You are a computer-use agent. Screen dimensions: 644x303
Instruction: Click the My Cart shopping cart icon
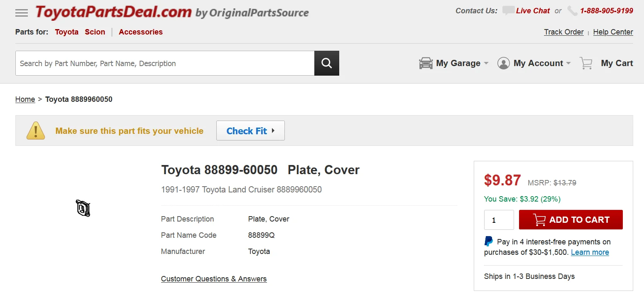coord(586,63)
